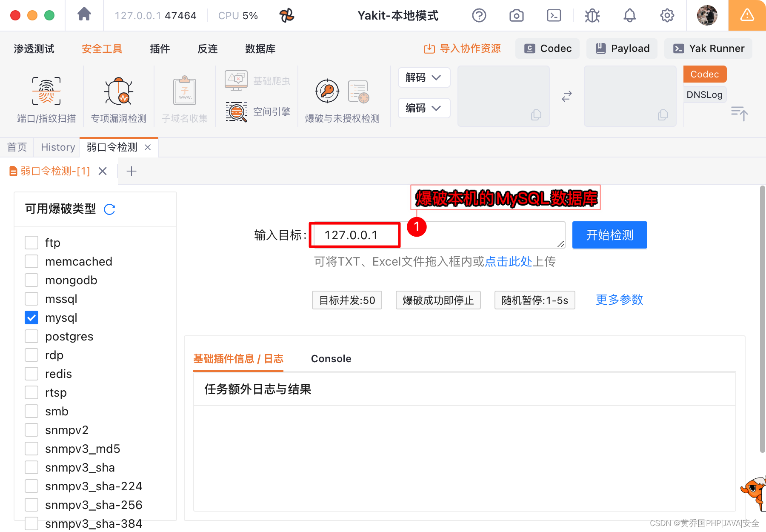Click the 目标并发:50 tag
Image resolution: width=766 pixels, height=532 pixels.
pos(347,300)
